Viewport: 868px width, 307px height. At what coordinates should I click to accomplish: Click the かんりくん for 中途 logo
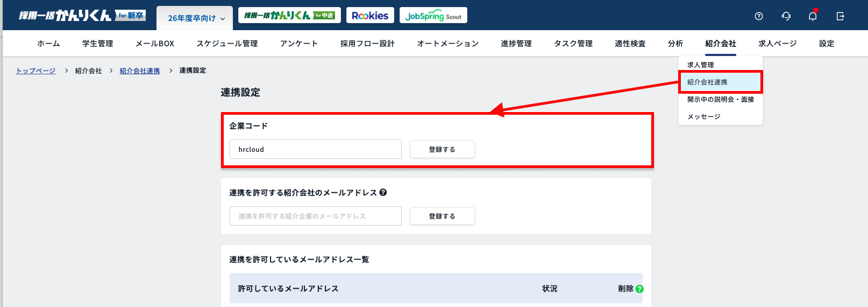[289, 16]
